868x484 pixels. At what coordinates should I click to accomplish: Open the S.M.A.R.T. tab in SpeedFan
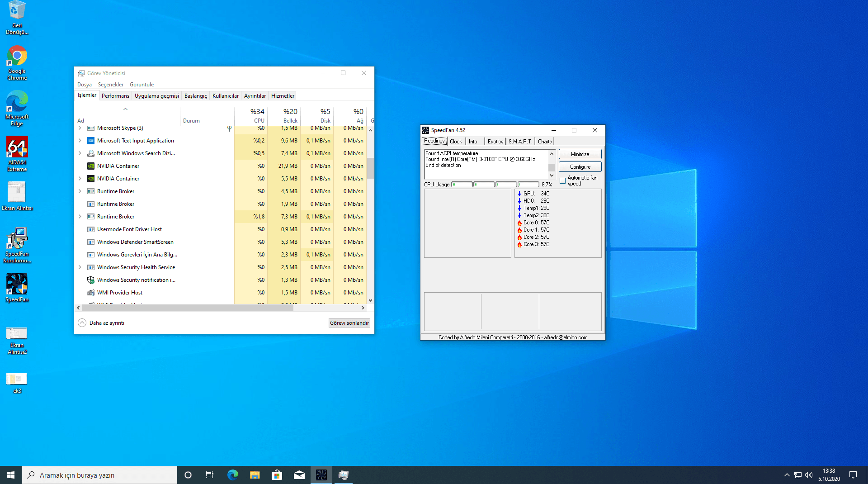(x=520, y=142)
